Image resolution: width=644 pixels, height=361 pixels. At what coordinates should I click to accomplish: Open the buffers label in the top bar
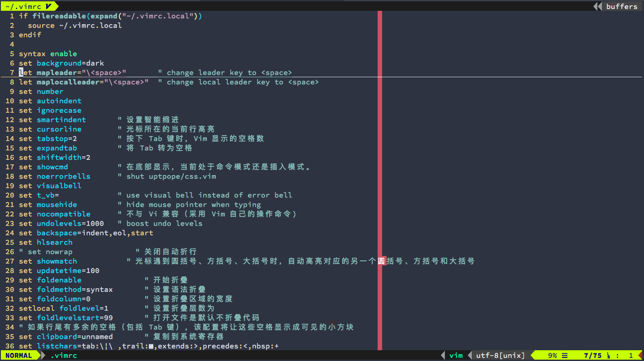point(622,6)
